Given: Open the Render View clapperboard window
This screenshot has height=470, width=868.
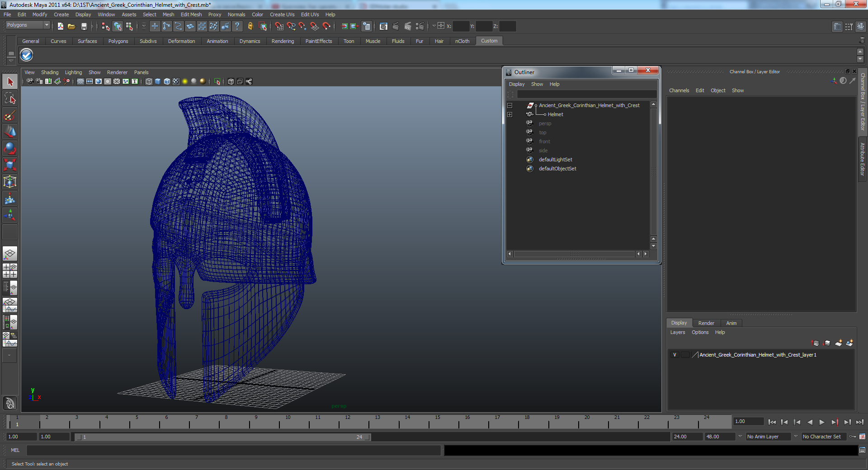Looking at the screenshot, I should click(383, 26).
